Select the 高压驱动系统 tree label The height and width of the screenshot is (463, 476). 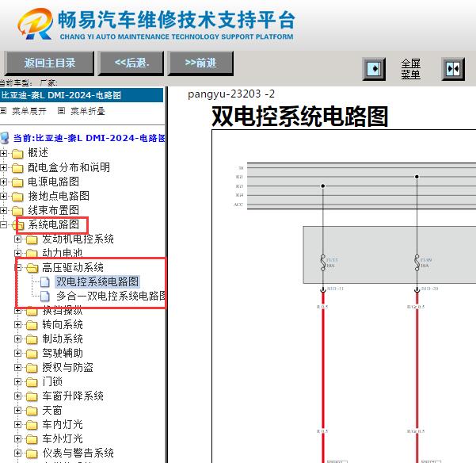coord(73,268)
